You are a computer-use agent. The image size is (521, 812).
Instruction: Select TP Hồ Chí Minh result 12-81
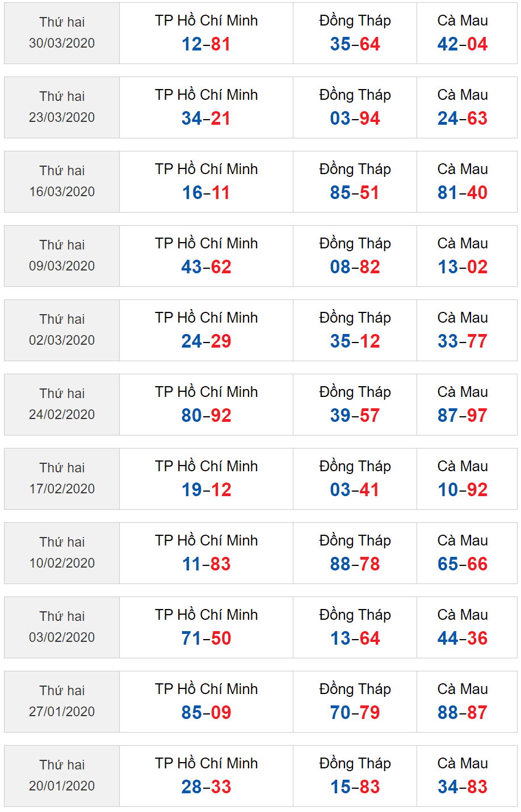pyautogui.click(x=206, y=44)
